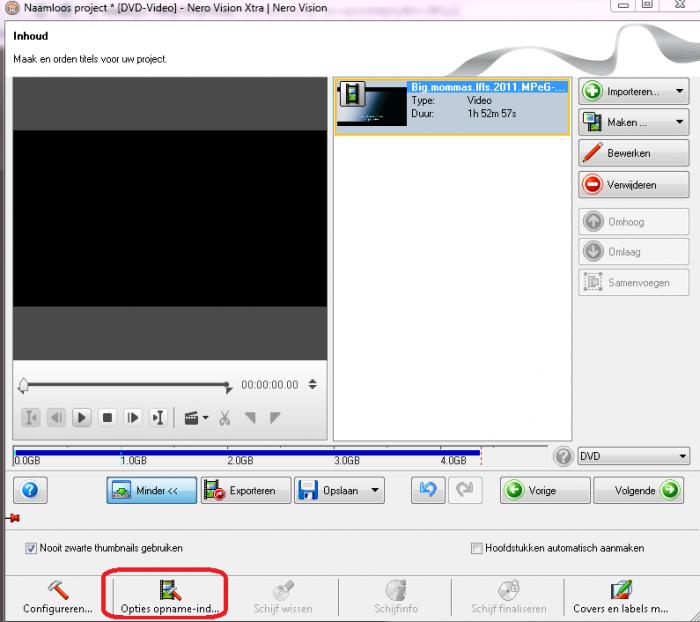The image size is (700, 622).
Task: Open Covers en labels m... option
Action: (x=621, y=597)
